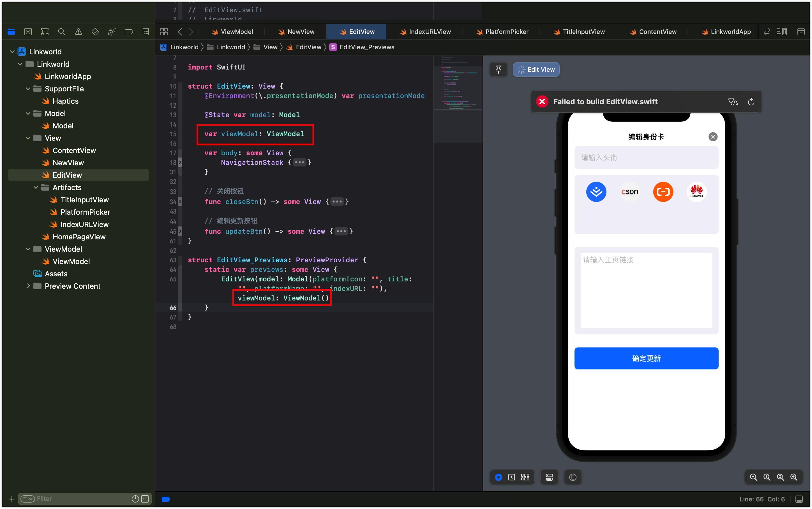Go forward in editor history
The width and height of the screenshot is (812, 509).
[x=191, y=32]
